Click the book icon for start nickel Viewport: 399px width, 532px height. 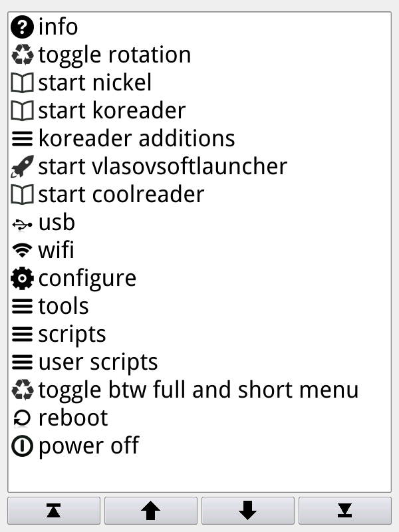tap(23, 83)
